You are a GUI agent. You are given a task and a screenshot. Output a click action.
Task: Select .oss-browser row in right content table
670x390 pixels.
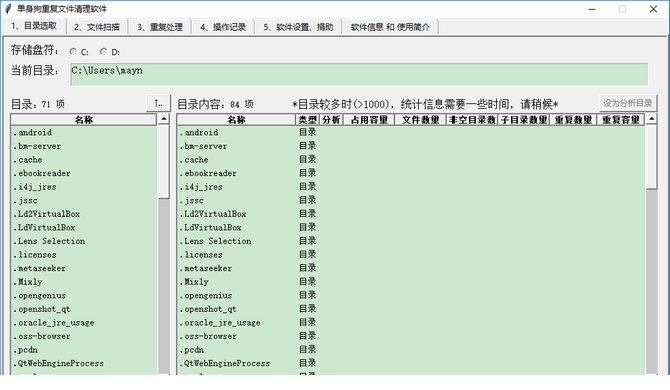pyautogui.click(x=411, y=336)
